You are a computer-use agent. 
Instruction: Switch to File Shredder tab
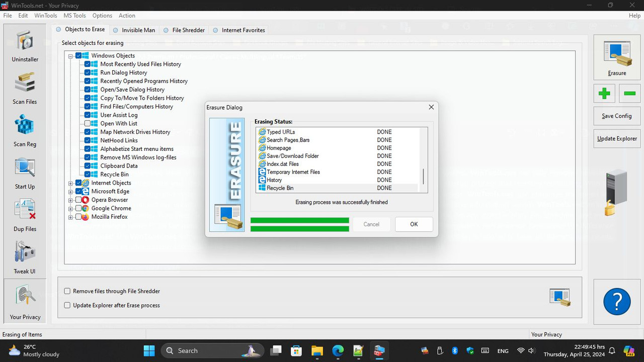(184, 30)
